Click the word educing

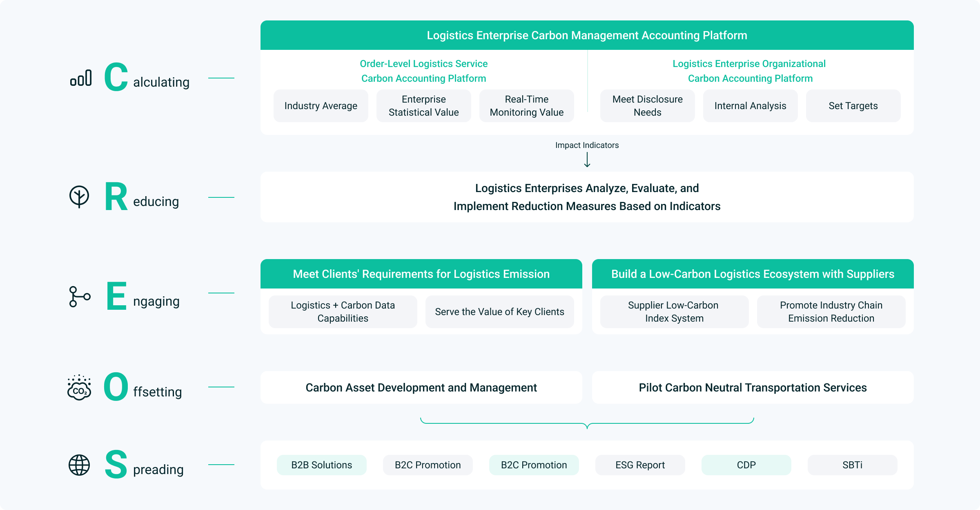pos(156,201)
